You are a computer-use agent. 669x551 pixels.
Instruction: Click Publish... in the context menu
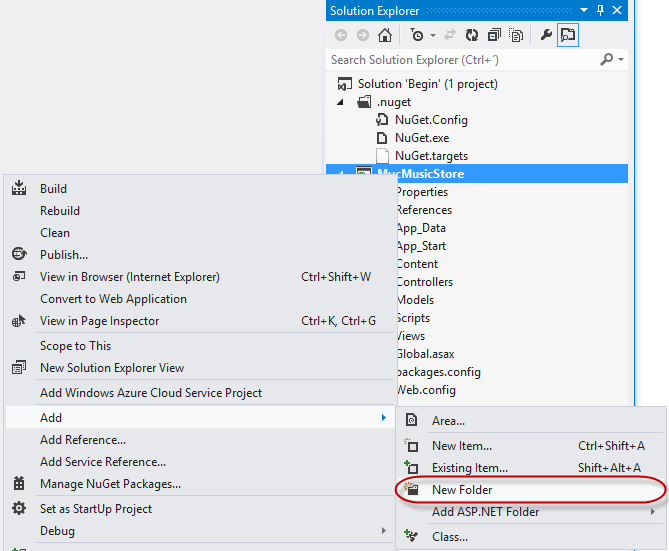pos(64,255)
